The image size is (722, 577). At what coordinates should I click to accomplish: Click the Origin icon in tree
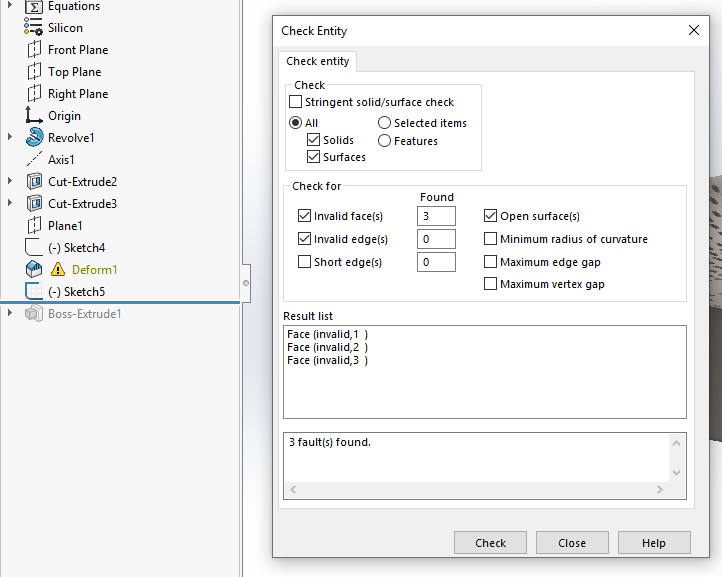[34, 116]
